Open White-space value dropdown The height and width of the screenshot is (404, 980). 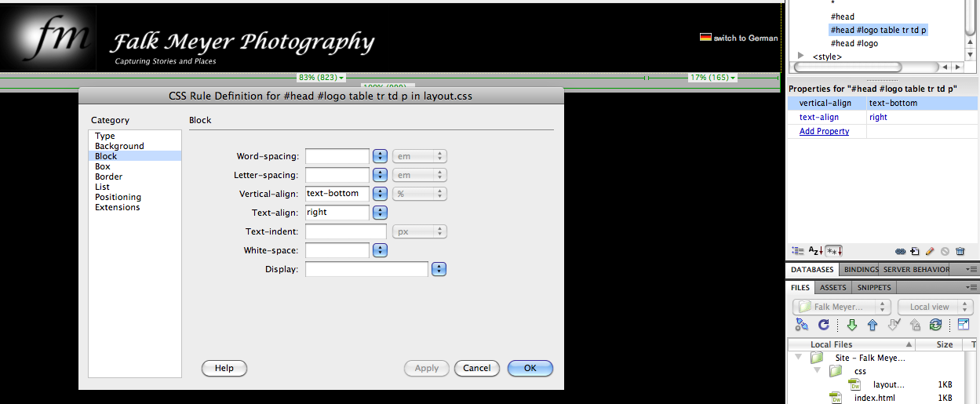click(381, 250)
